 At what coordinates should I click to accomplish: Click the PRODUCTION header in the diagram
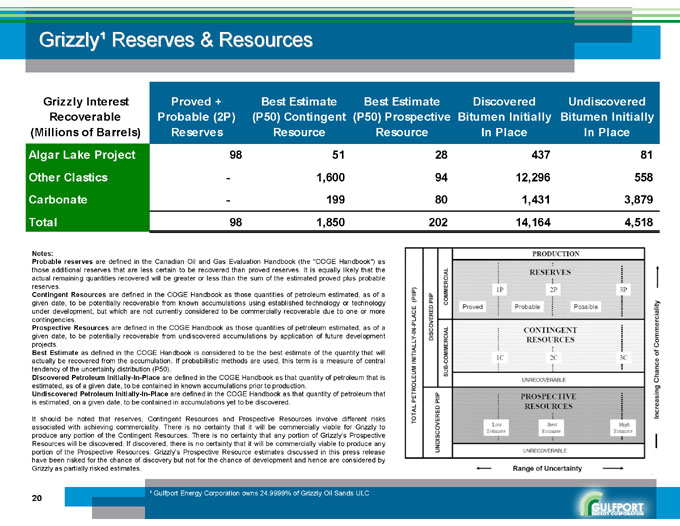tap(553, 255)
